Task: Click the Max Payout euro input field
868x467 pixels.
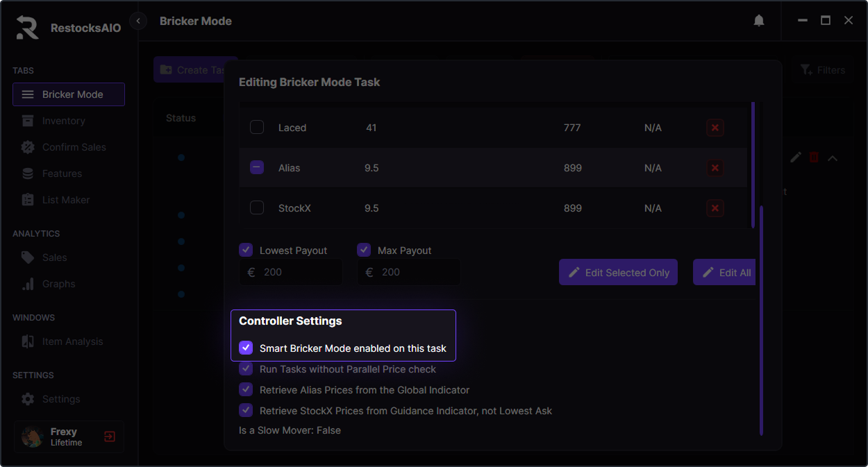Action: 417,272
